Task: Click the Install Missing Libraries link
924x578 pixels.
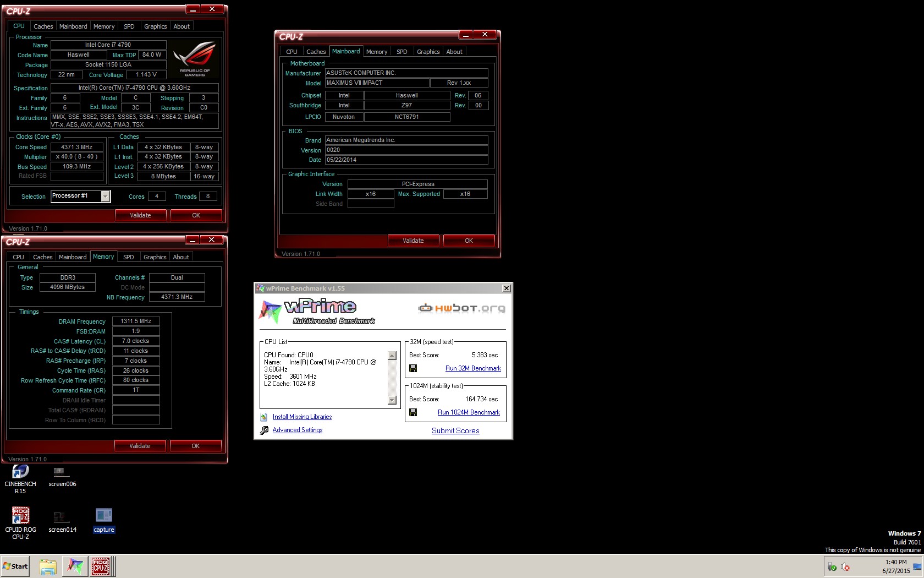Action: coord(302,417)
